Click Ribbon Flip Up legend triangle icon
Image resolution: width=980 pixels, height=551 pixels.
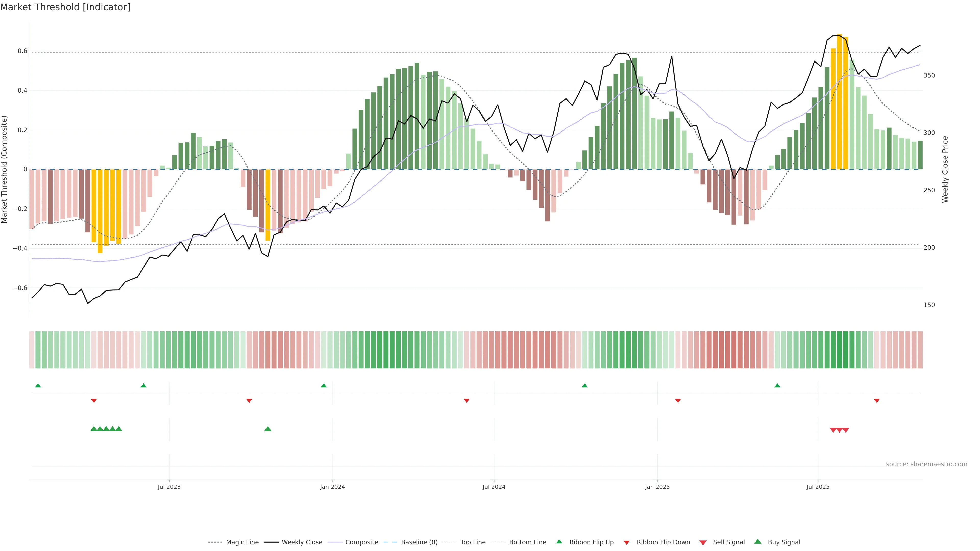(x=559, y=542)
